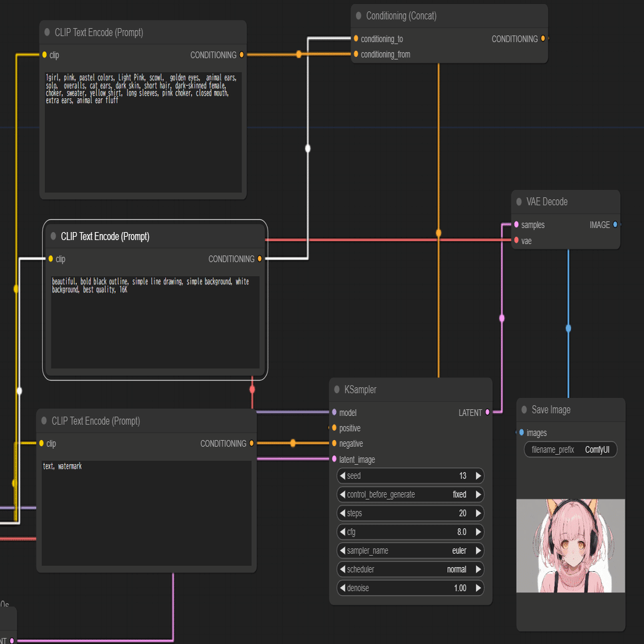Image resolution: width=644 pixels, height=644 pixels.
Task: Click clip input socket on 'text, watermark' node
Action: tap(41, 443)
